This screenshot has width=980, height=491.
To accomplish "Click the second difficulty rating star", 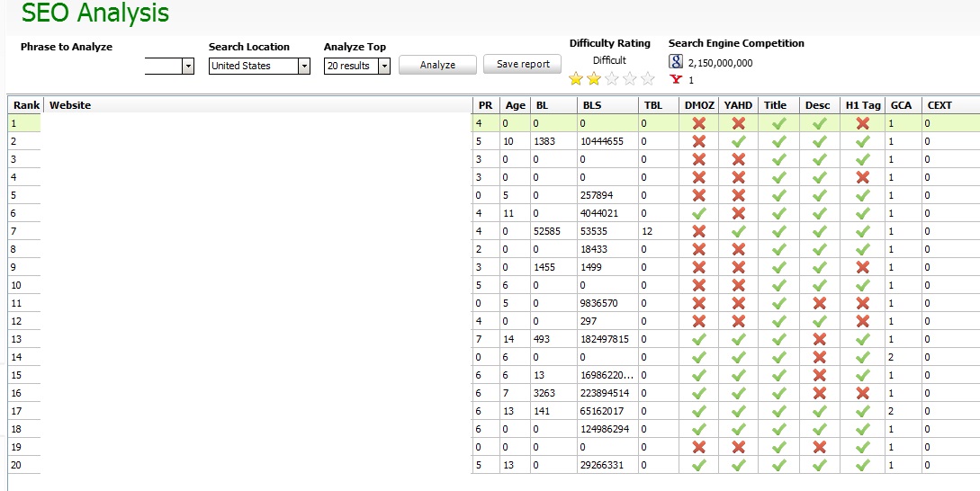I will (x=594, y=79).
